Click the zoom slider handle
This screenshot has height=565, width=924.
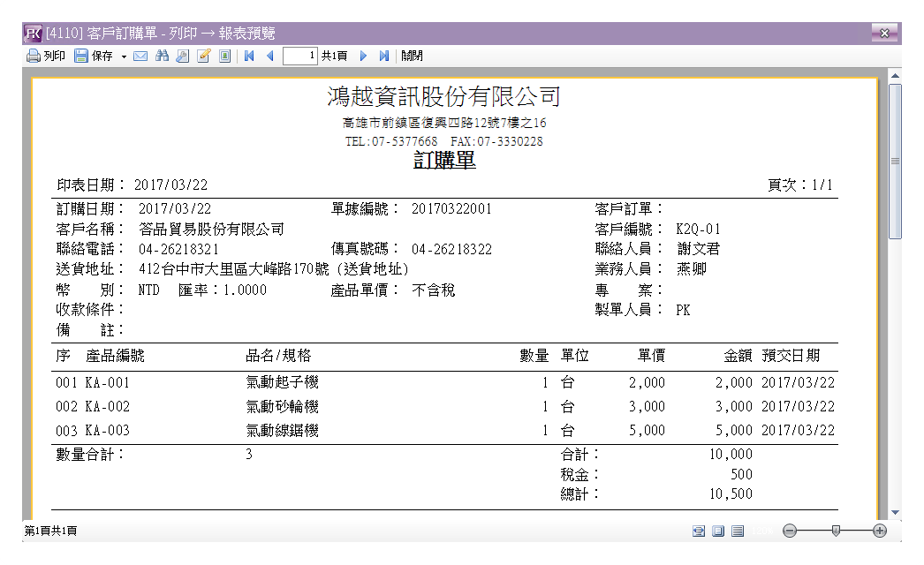click(x=836, y=531)
